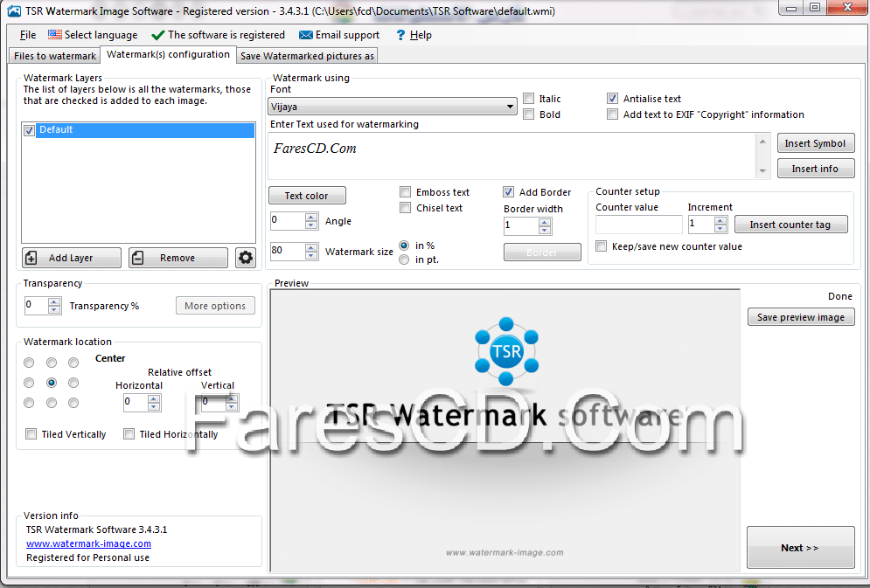
Task: Decrease Watermark size with down arrow
Action: pyautogui.click(x=311, y=255)
